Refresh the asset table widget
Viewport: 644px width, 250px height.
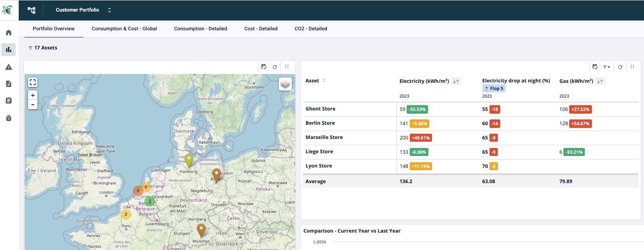[x=620, y=67]
